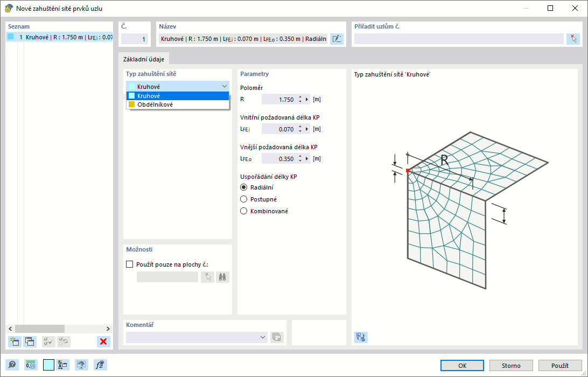Click the 'Vnější požadovaná délka KP' label
Screen dimensions: 588x377
278,147
